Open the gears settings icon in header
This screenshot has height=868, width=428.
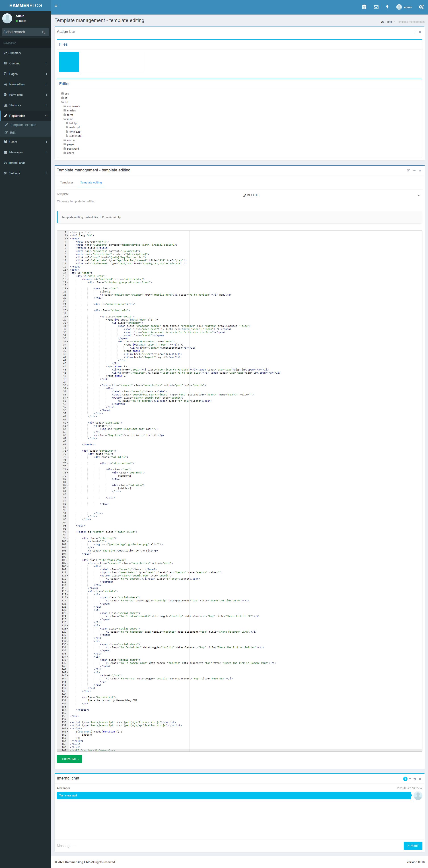[421, 7]
